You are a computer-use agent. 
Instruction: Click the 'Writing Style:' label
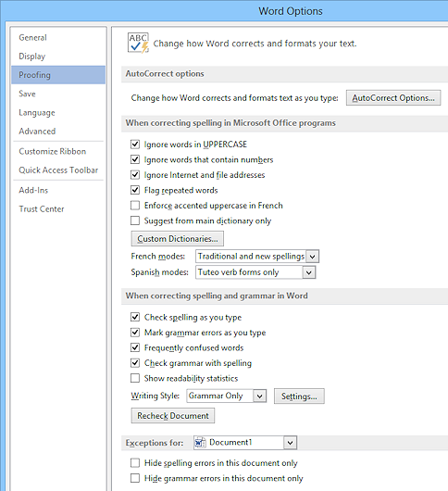[156, 397]
